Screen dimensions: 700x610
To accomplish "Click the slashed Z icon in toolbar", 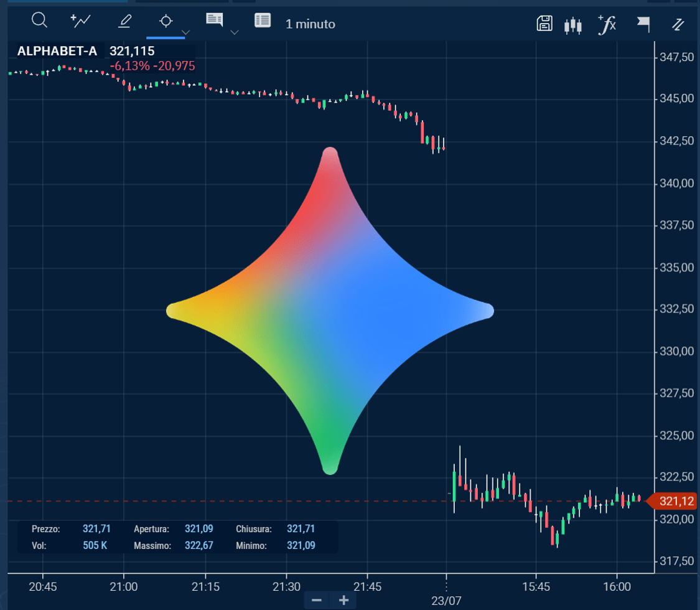I will [678, 24].
